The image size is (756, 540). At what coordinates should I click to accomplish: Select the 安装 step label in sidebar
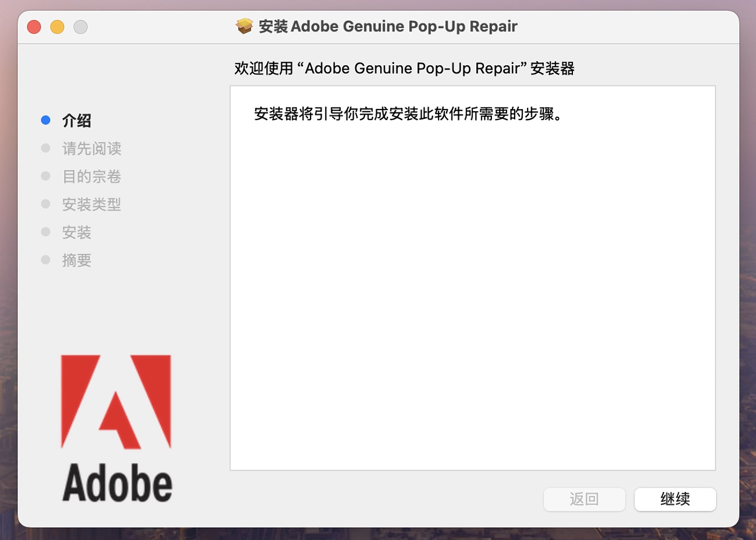(77, 233)
